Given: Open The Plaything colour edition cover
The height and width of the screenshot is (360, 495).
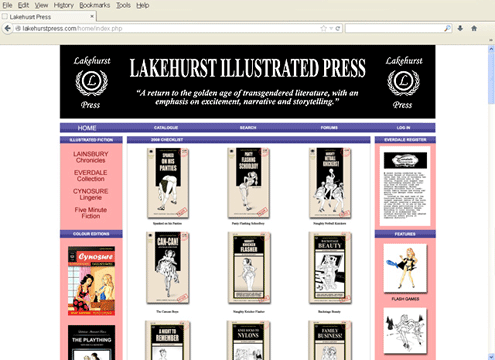Looking at the screenshot, I should pyautogui.click(x=91, y=343).
